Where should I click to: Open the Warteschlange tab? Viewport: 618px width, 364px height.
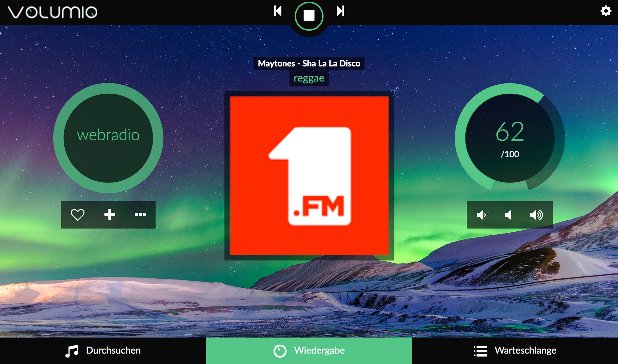515,351
